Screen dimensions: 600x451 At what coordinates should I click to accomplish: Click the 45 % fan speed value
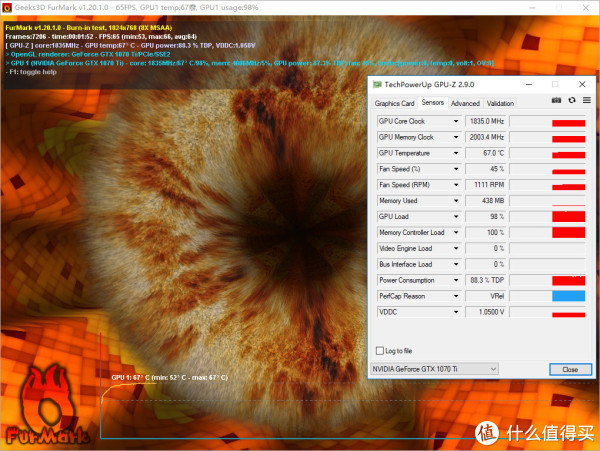pos(486,169)
